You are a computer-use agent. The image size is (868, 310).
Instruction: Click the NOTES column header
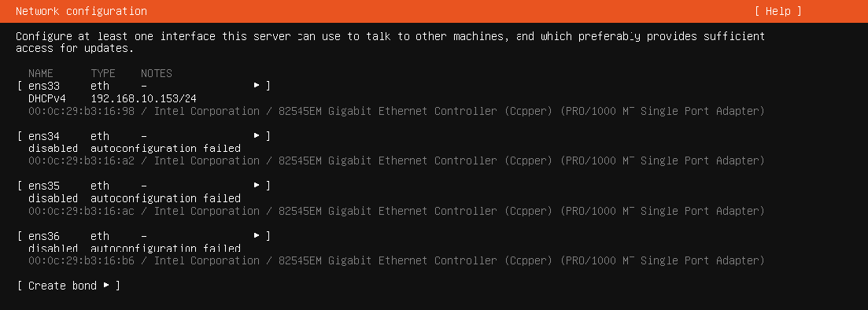coord(157,73)
